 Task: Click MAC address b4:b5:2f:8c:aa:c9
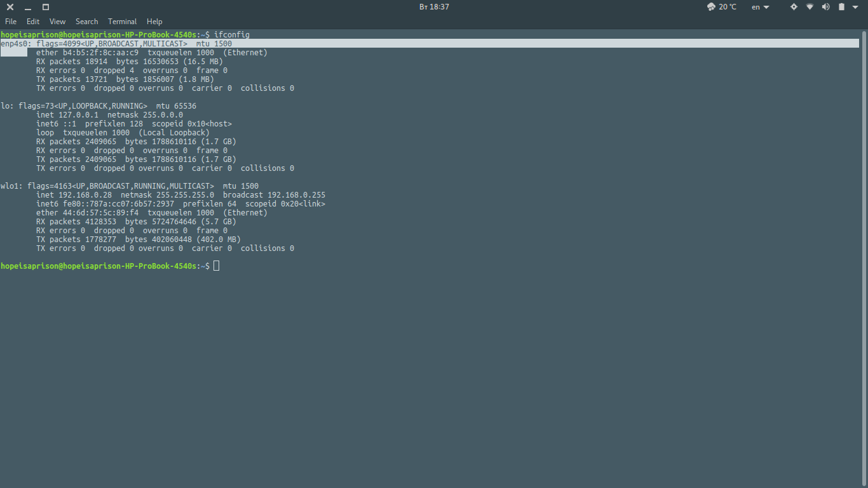pyautogui.click(x=100, y=52)
